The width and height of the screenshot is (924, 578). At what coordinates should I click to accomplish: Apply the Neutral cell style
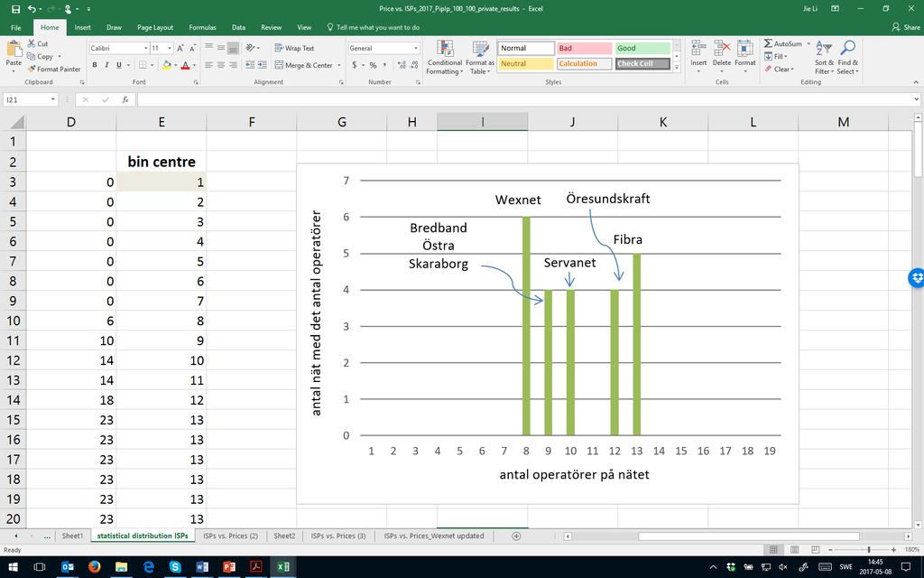526,64
